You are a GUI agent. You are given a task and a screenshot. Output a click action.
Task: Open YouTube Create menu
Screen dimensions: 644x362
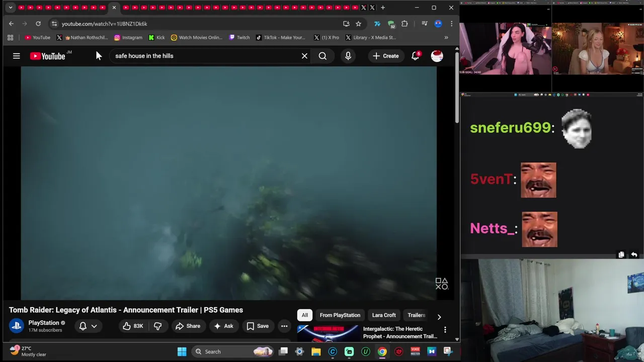point(385,56)
